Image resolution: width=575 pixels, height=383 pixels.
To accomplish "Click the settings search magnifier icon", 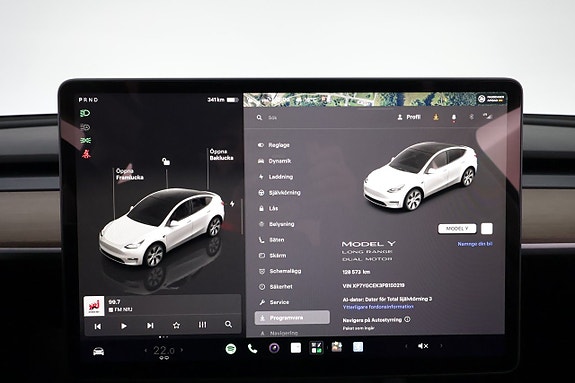I will 259,117.
